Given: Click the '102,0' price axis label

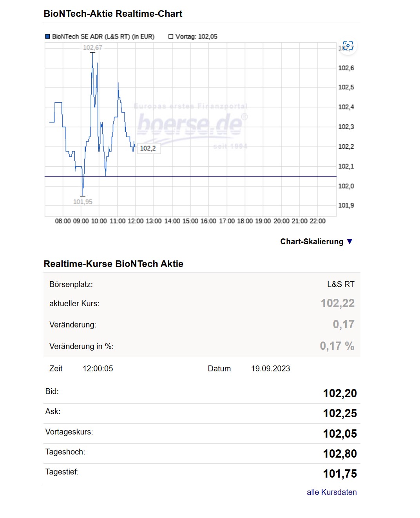Looking at the screenshot, I should tap(346, 186).
